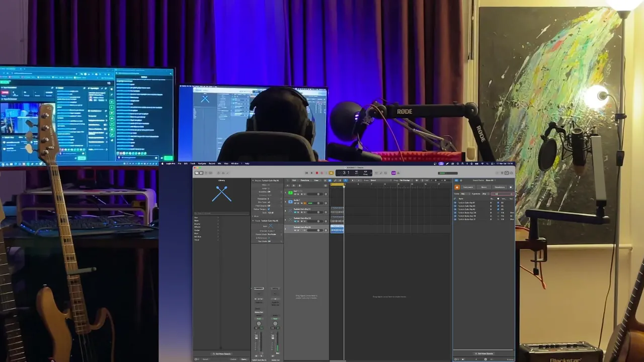Open the Help menu in menu bar

click(247, 163)
